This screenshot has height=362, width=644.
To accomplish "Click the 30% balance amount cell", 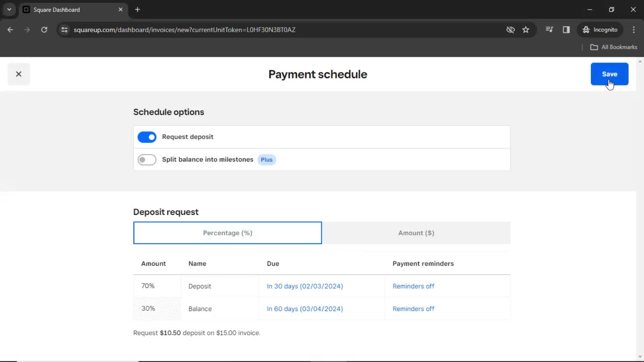I will tap(157, 308).
